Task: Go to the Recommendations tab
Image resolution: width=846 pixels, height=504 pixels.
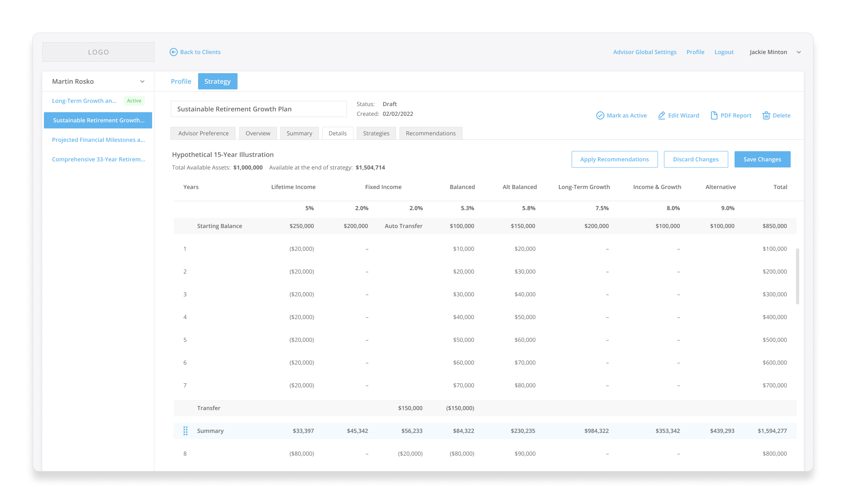Action: [x=431, y=133]
